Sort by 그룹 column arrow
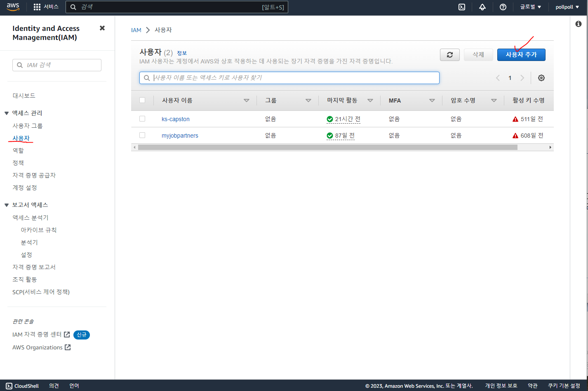Viewport: 588px width, 391px height. [308, 101]
